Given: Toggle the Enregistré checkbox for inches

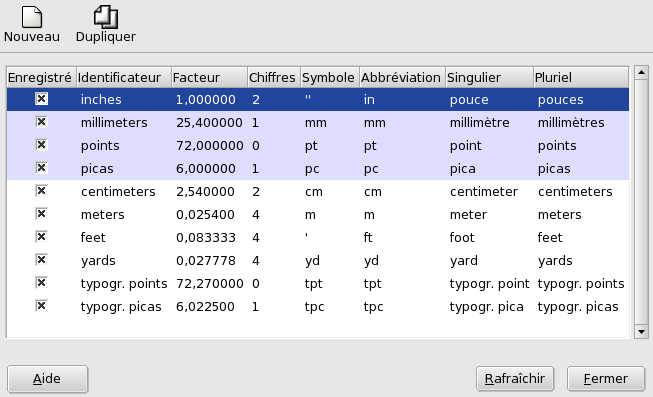Looking at the screenshot, I should tap(41, 99).
